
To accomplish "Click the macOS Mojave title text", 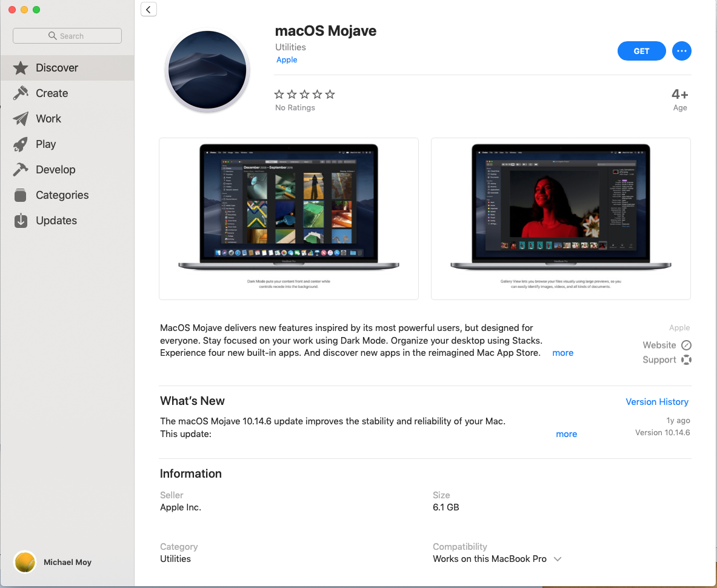I will pyautogui.click(x=325, y=31).
